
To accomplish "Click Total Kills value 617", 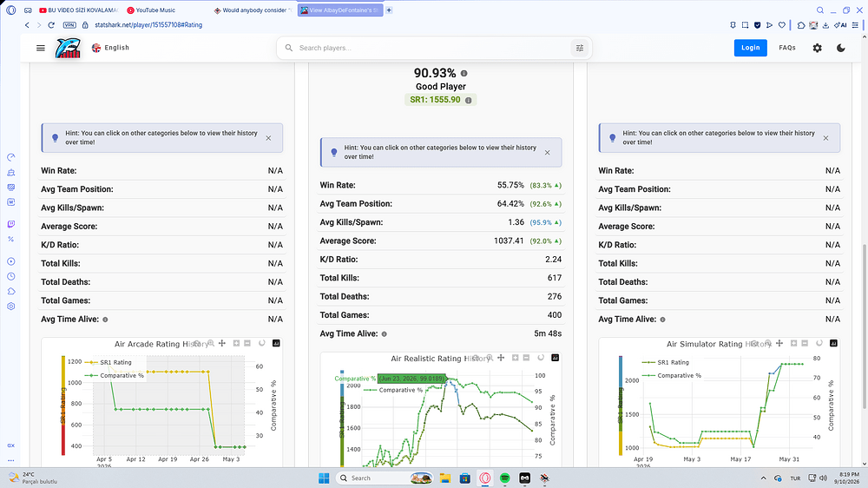I will 554,278.
